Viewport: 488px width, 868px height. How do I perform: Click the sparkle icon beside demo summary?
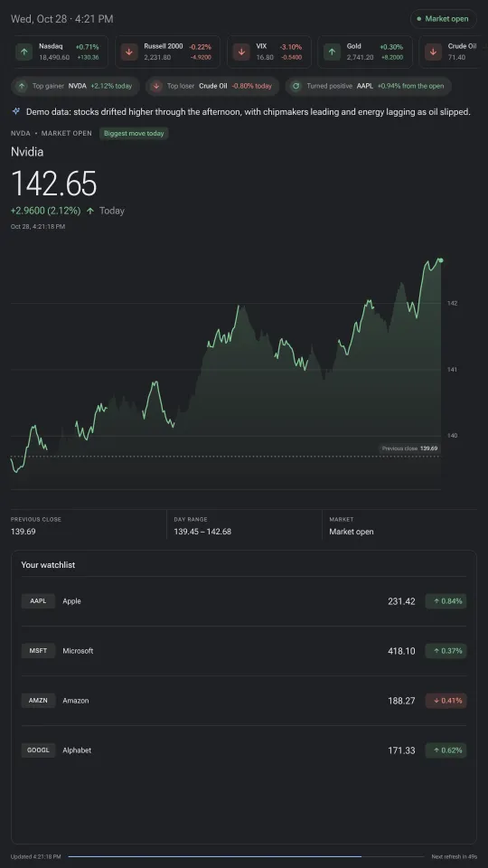click(x=16, y=111)
